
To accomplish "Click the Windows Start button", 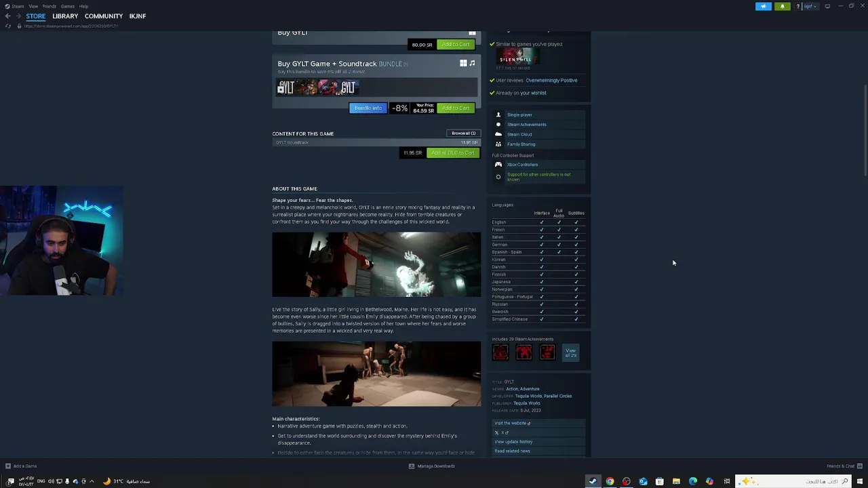I will pyautogui.click(x=860, y=481).
